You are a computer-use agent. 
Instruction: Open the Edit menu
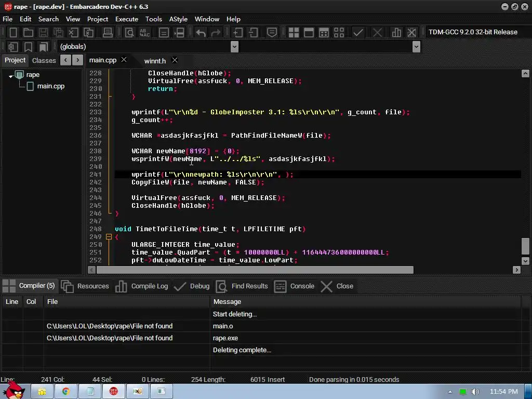(25, 19)
